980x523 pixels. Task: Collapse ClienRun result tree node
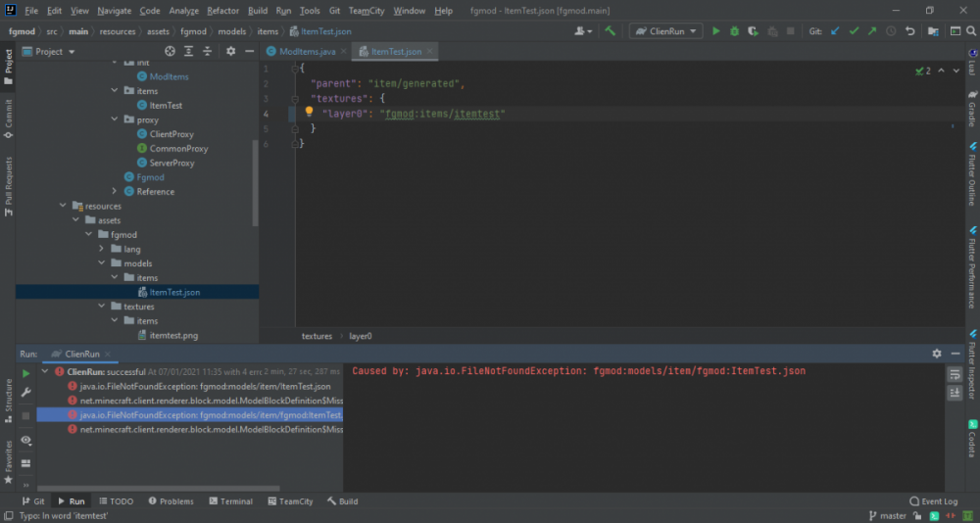(44, 371)
